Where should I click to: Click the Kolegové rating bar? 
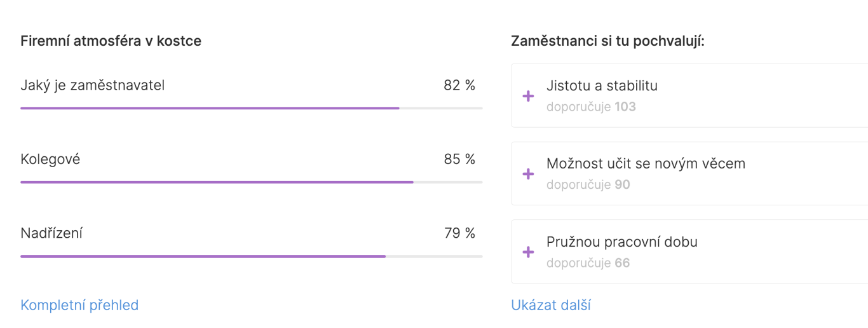tap(251, 182)
